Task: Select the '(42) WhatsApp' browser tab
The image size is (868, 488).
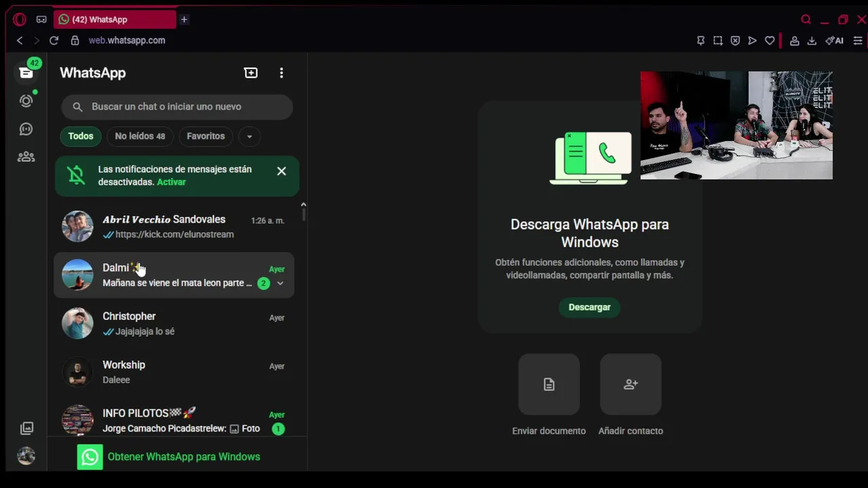Action: [114, 20]
